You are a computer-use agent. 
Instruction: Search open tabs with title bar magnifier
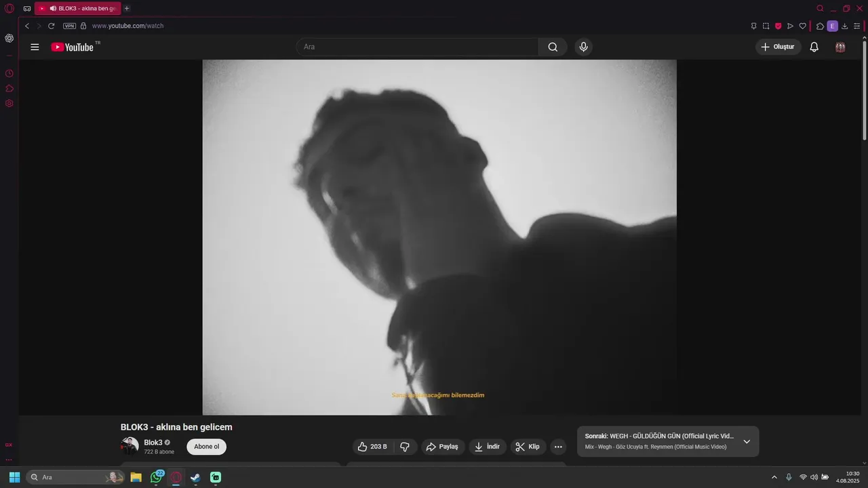(x=820, y=9)
